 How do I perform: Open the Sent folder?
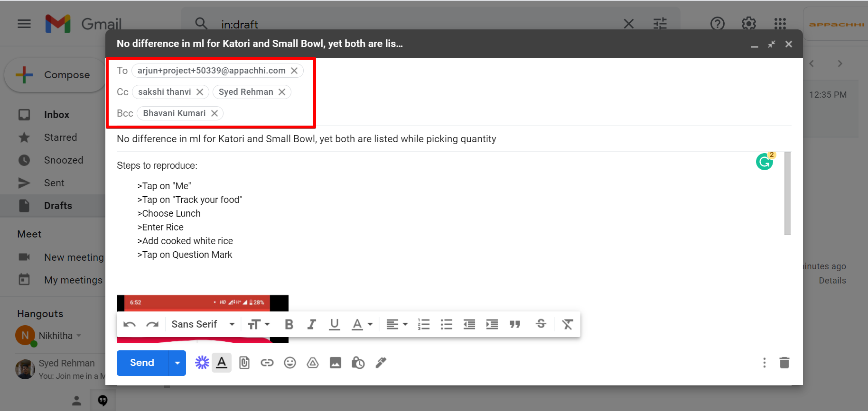coord(54,183)
